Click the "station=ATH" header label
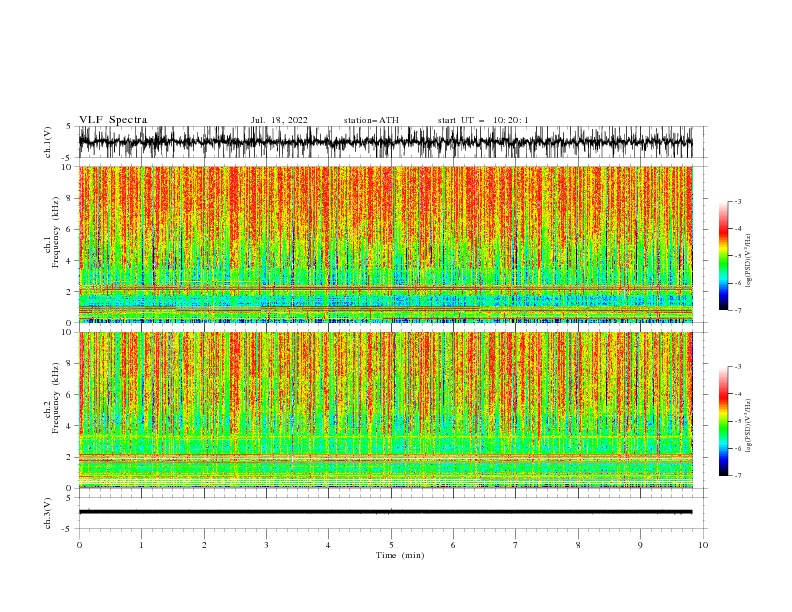Screen dimensions: 792x612 [x=371, y=120]
